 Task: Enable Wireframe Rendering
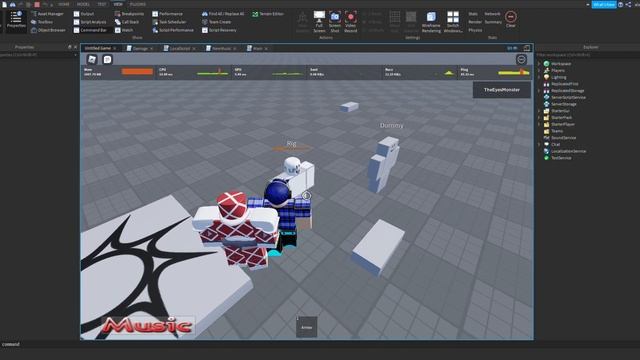click(431, 22)
